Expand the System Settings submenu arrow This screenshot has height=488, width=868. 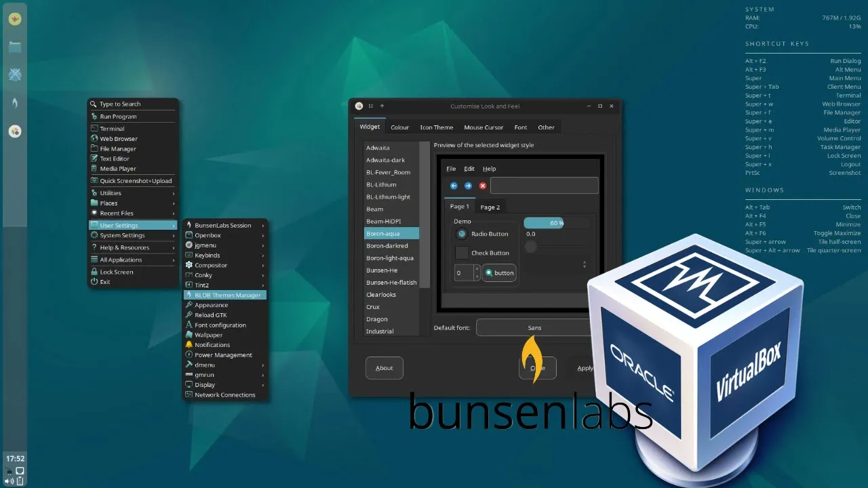[174, 235]
